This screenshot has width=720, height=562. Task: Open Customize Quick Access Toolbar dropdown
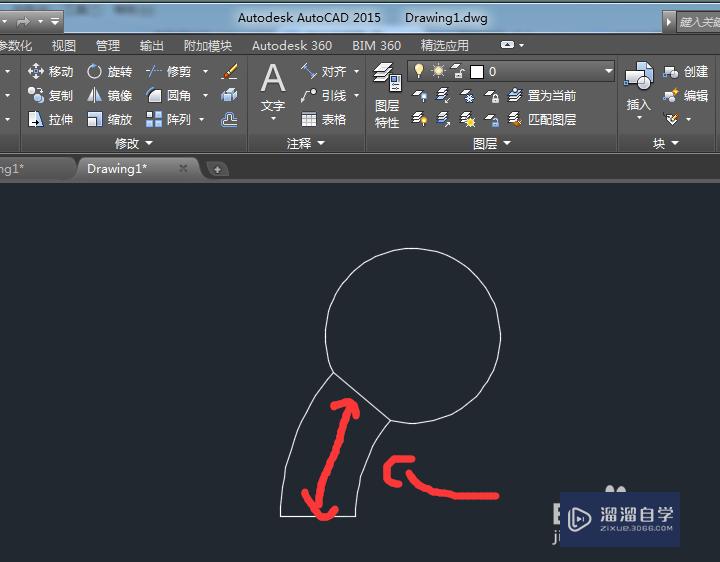pos(55,21)
